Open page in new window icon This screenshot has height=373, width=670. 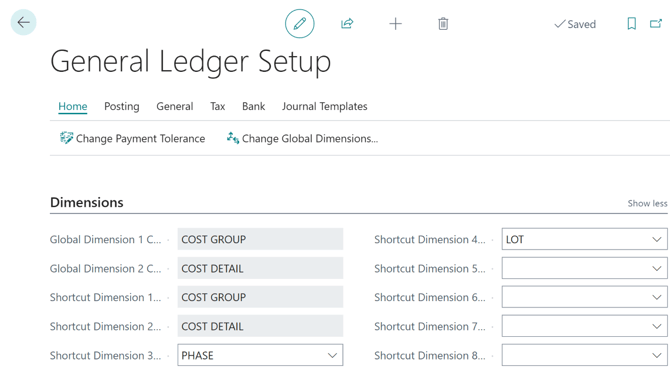656,23
